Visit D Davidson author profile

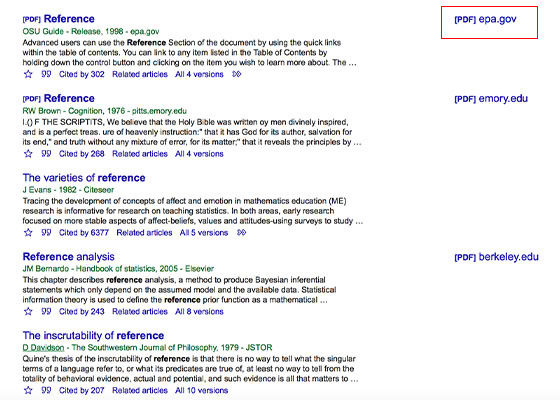pyautogui.click(x=43, y=348)
